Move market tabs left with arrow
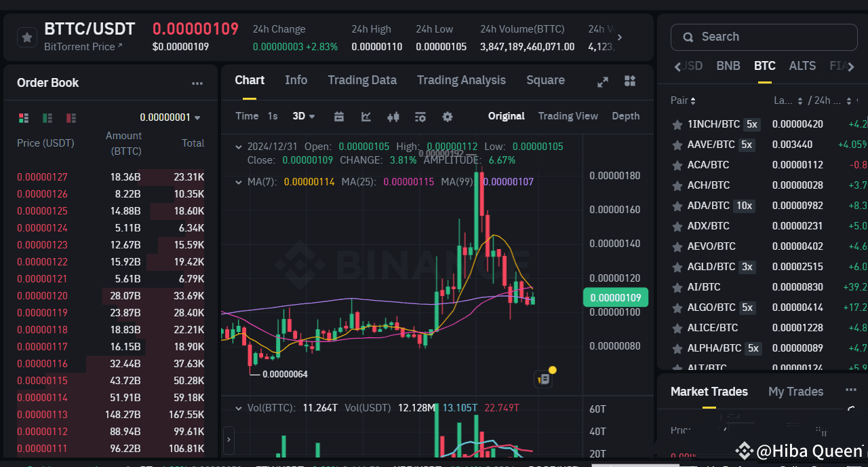Screen dimensions: 868x467 677,67
